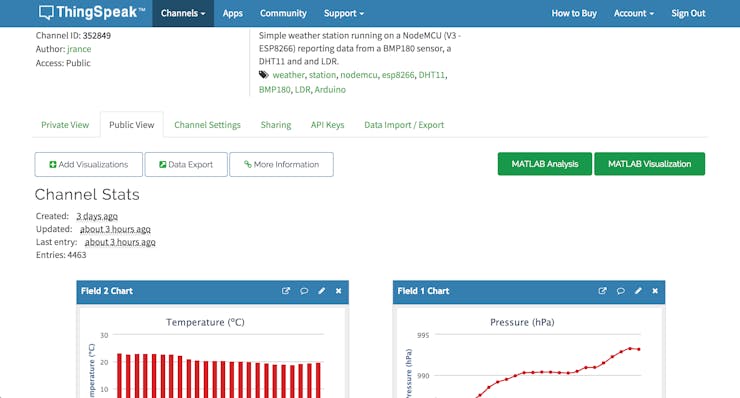The image size is (740, 398).
Task: Open author jrance profile link
Action: (79, 49)
